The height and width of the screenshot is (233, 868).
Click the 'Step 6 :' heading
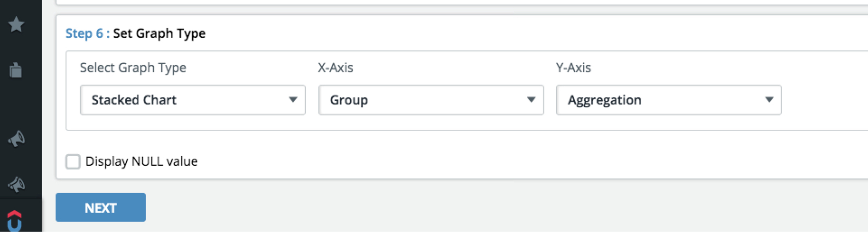click(88, 33)
